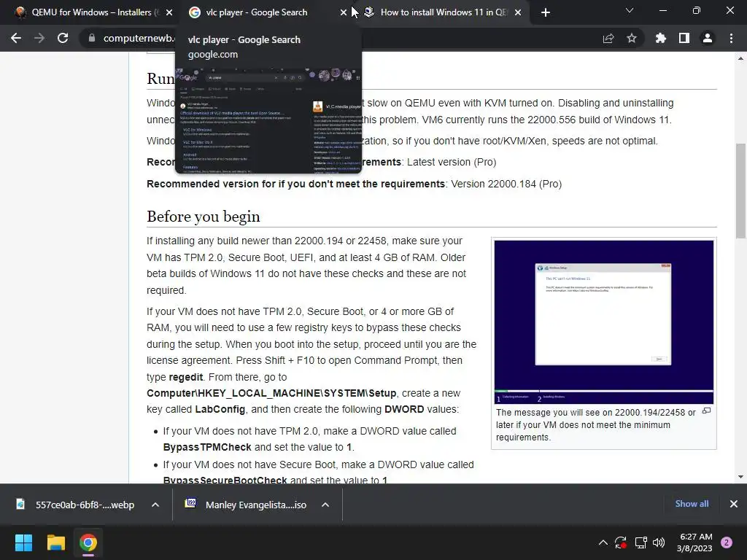Screen dimensions: 747x560
Task: Click the registry path 'Computer\HKEY_LOCAL_MACHINE\SYSTEM\Setup'
Action: pos(271,393)
